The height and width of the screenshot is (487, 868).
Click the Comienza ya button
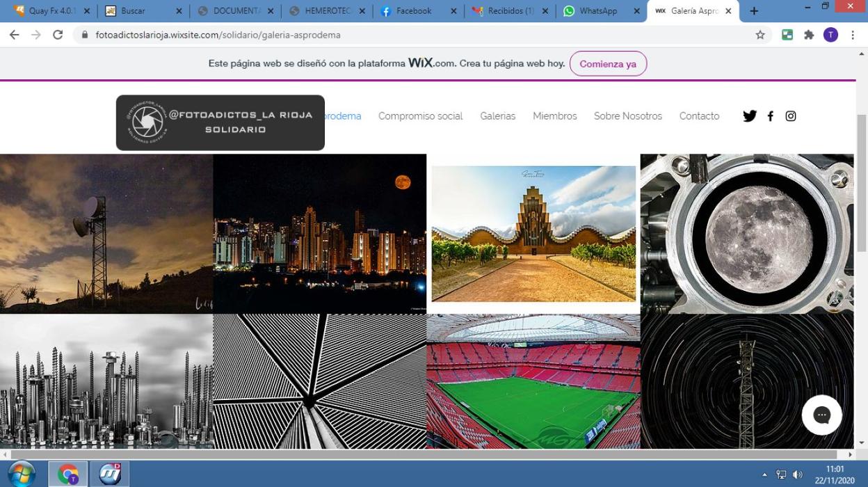(x=607, y=63)
